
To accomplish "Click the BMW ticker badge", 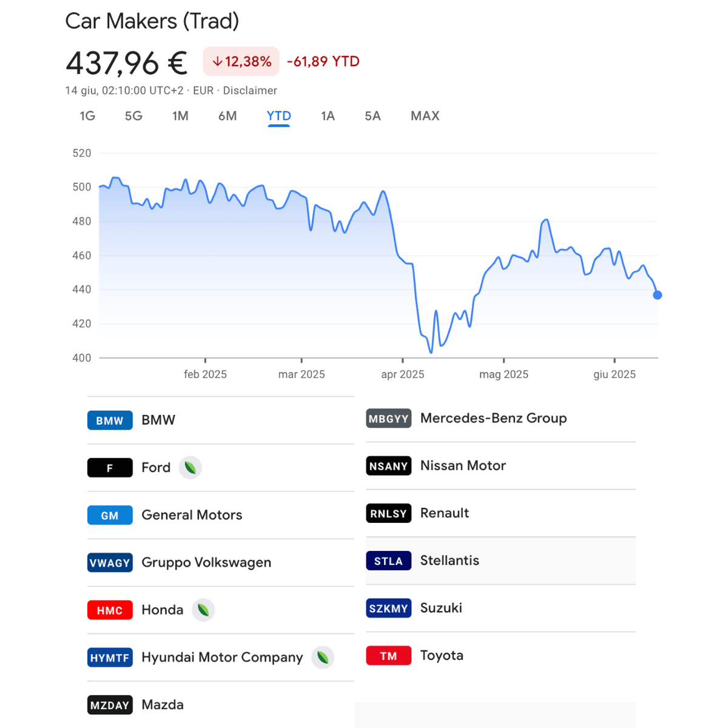I will coord(110,420).
